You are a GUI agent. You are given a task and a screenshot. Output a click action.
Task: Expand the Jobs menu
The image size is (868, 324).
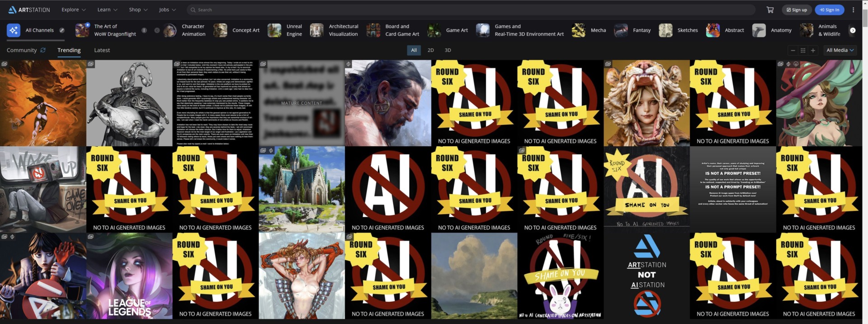[x=167, y=10]
